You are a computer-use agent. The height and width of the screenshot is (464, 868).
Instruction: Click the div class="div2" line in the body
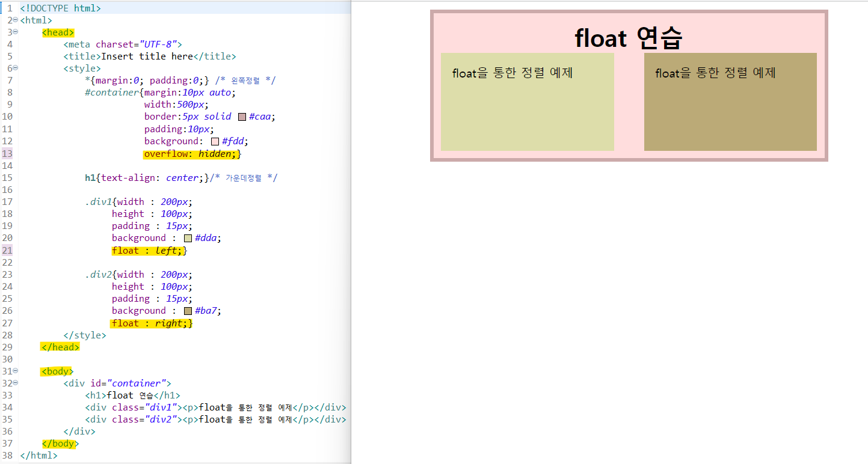pyautogui.click(x=216, y=419)
